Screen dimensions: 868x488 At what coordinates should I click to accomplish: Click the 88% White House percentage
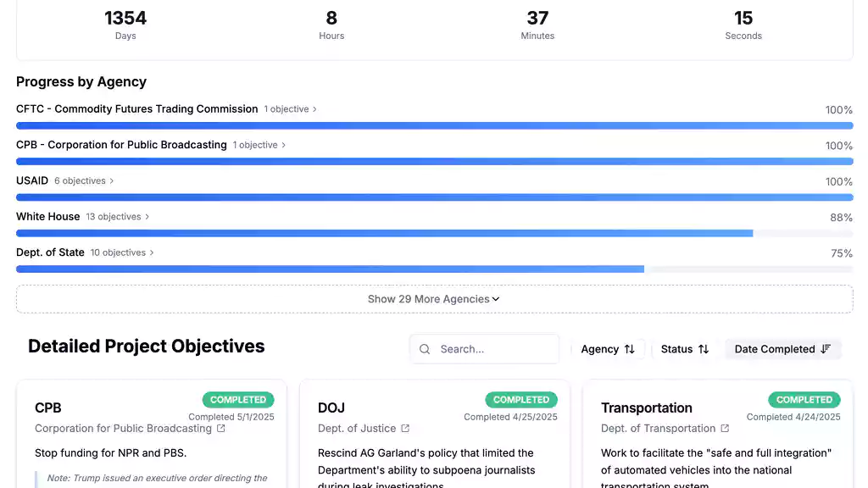pos(842,218)
